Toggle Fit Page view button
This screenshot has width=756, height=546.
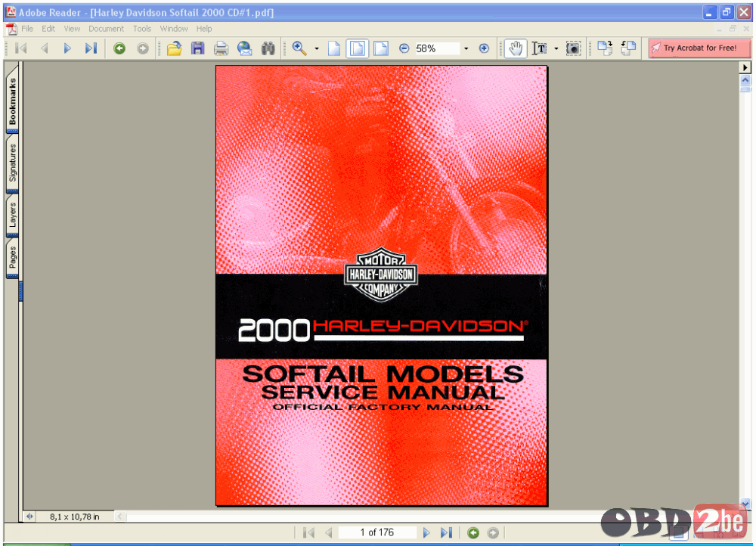[358, 48]
